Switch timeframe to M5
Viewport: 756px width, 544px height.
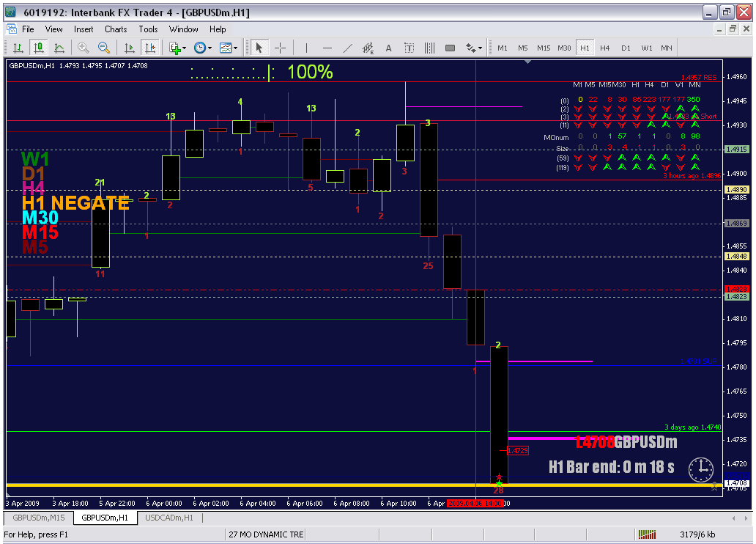tap(522, 48)
